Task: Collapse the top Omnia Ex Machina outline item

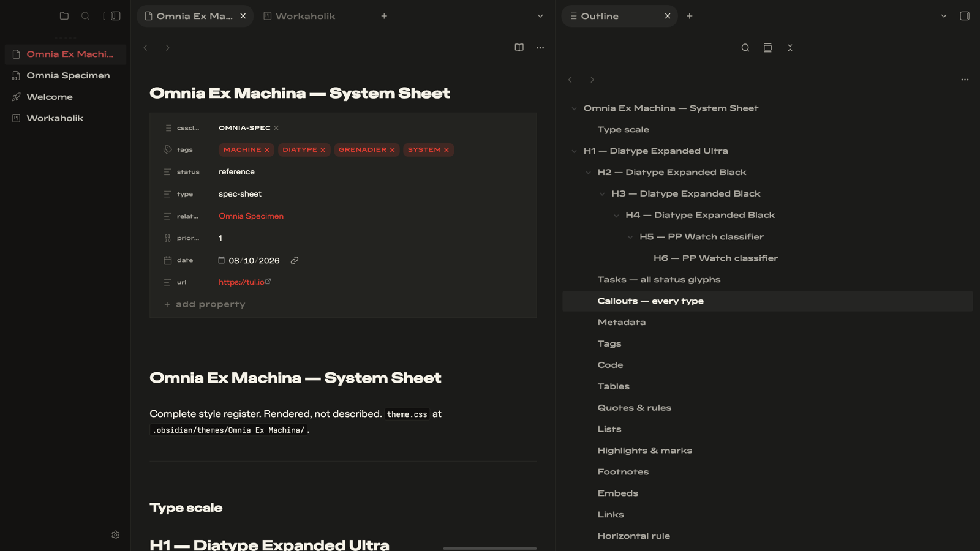Action: click(x=574, y=108)
